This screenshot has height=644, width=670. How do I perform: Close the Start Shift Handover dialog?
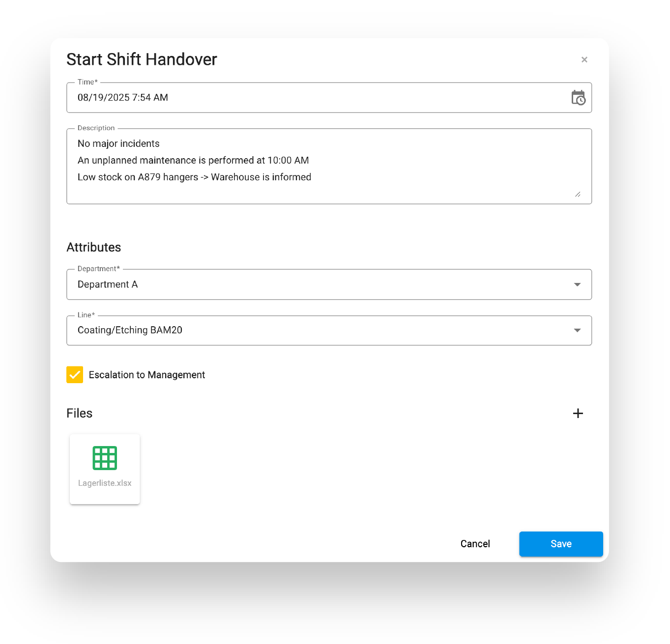click(584, 59)
